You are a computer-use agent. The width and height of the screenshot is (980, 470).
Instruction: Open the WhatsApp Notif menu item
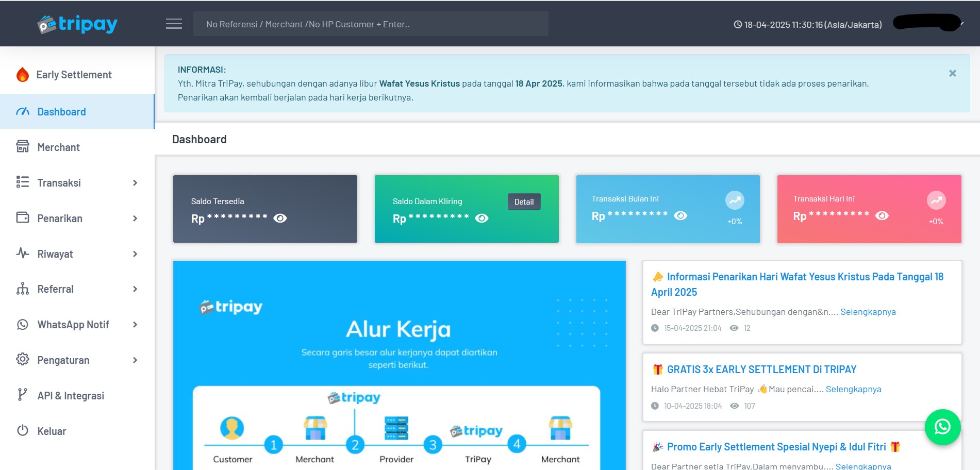coord(77,325)
